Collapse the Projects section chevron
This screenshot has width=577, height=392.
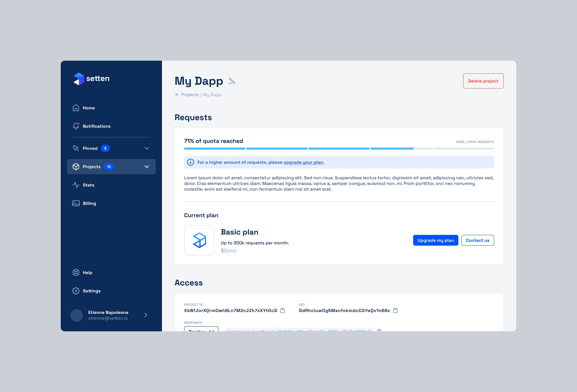pos(147,167)
